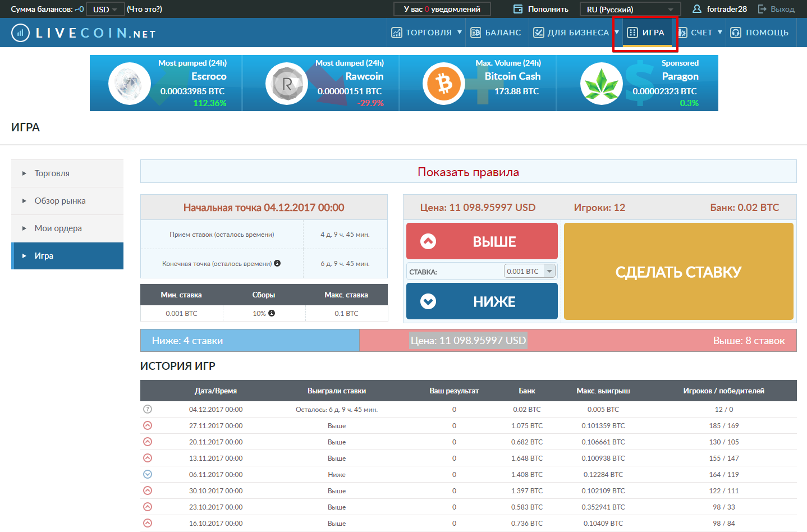Click the Макс. выигрыш column header
The image size is (807, 532).
[x=603, y=391]
